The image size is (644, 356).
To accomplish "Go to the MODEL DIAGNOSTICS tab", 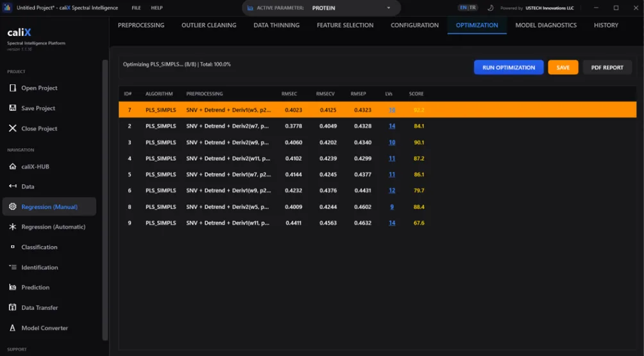I will pos(546,25).
